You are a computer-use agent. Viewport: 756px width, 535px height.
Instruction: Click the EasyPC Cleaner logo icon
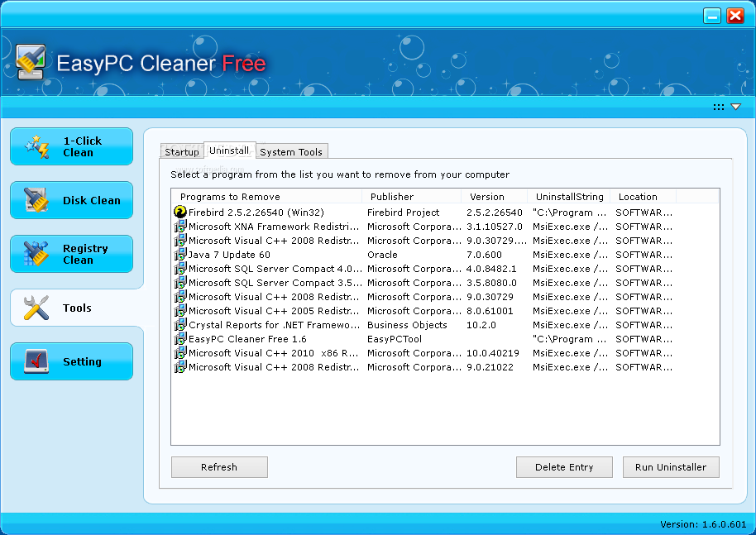pyautogui.click(x=31, y=62)
